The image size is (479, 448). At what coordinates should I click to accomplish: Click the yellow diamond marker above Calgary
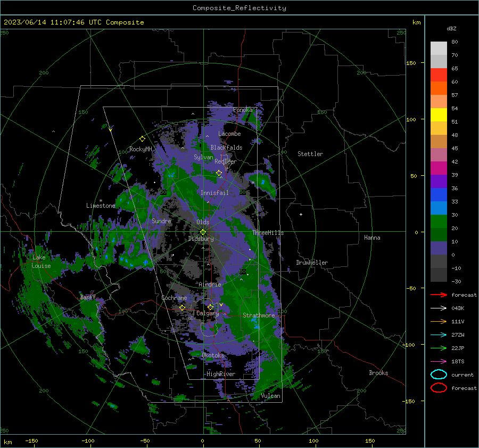(210, 307)
